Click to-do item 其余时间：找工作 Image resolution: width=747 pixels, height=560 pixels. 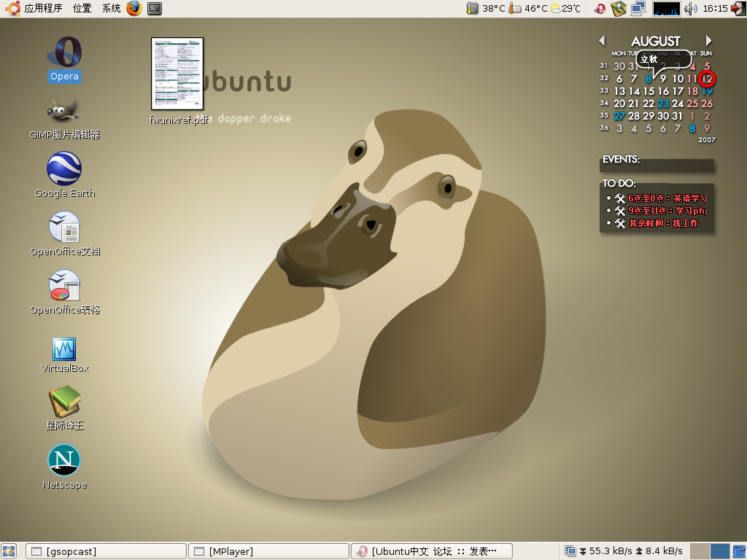(663, 223)
